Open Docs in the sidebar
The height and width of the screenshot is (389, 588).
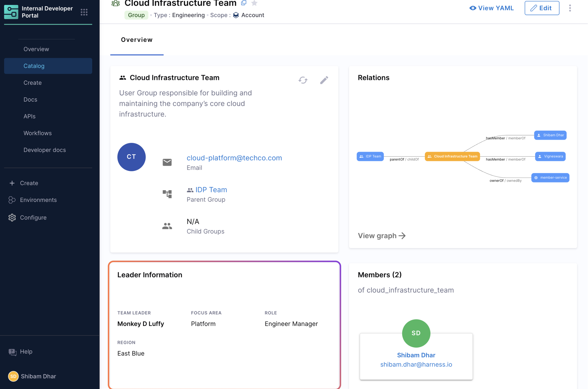[x=30, y=100]
